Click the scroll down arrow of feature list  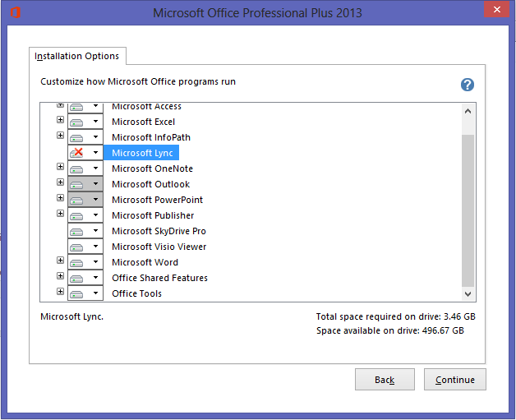pos(468,293)
